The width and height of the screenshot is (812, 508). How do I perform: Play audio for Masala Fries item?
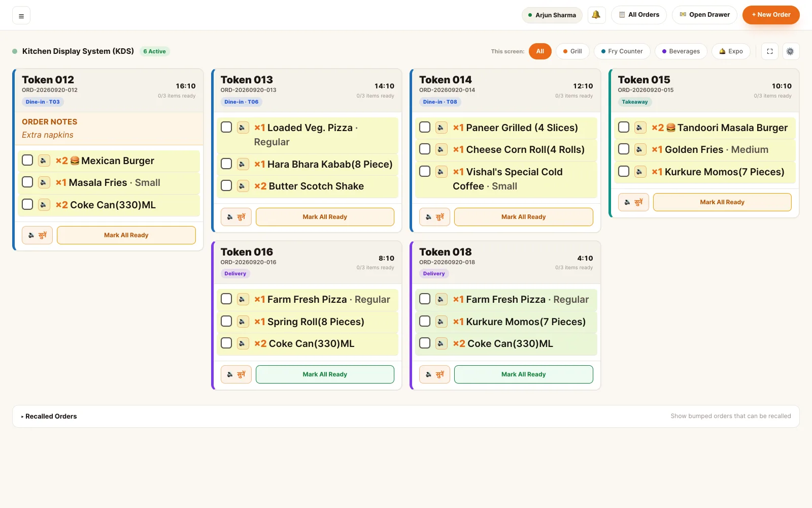[44, 182]
